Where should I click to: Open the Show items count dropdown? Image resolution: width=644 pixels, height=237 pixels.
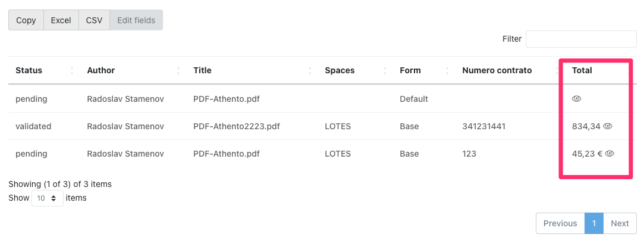(48, 198)
